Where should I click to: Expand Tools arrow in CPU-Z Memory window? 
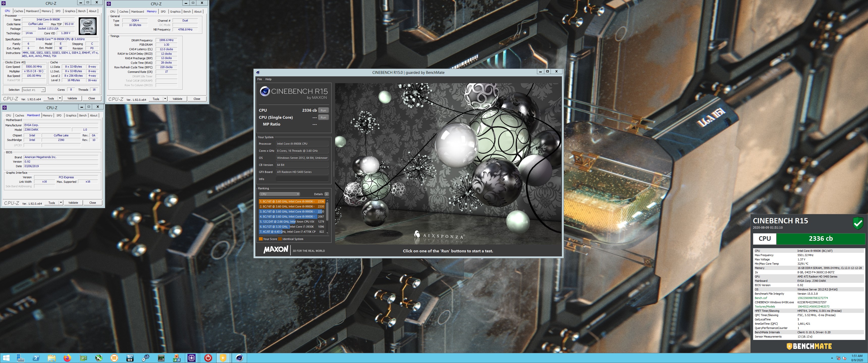[165, 99]
